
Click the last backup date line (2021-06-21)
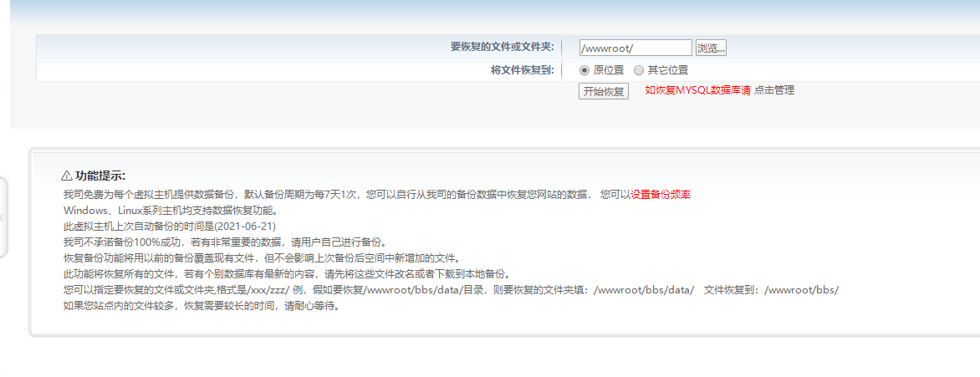click(x=170, y=227)
